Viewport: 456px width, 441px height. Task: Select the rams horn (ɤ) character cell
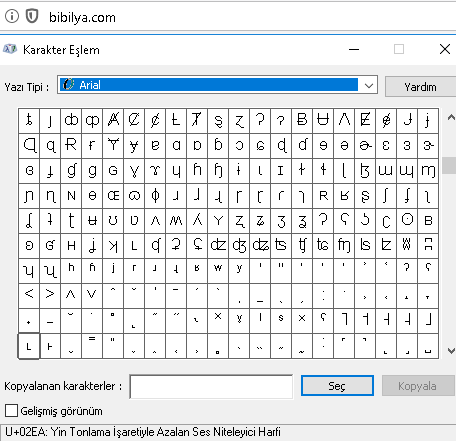click(155, 170)
